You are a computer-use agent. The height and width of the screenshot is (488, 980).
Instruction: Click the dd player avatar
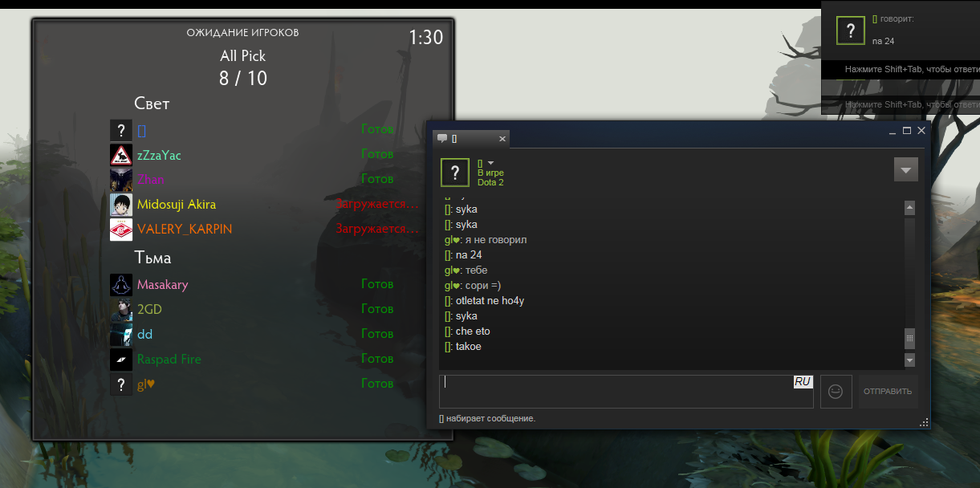tap(121, 335)
